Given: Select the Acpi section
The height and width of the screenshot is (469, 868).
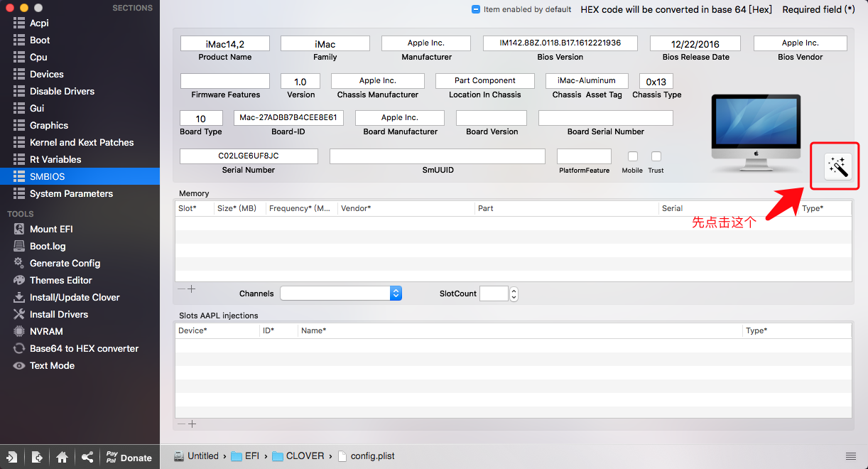Looking at the screenshot, I should 80,23.
